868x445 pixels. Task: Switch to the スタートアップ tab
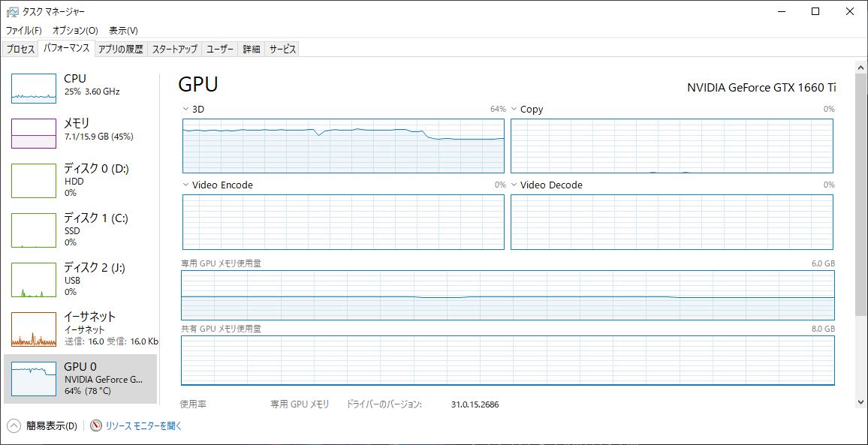pyautogui.click(x=174, y=50)
